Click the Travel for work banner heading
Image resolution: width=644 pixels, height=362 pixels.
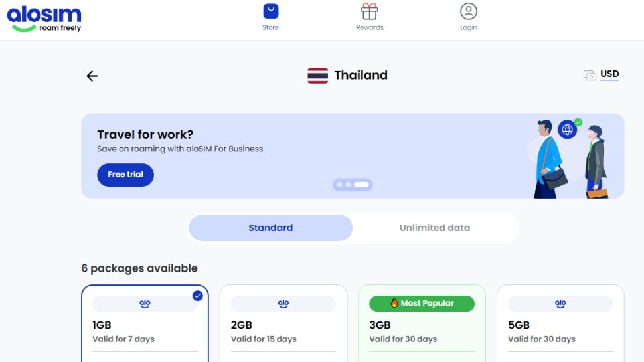coord(145,135)
